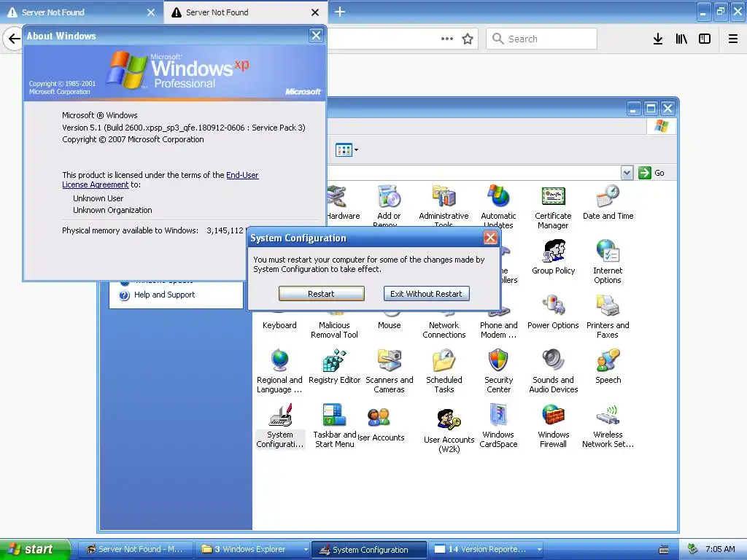Open Automatic Updates in Control Panel

(498, 206)
